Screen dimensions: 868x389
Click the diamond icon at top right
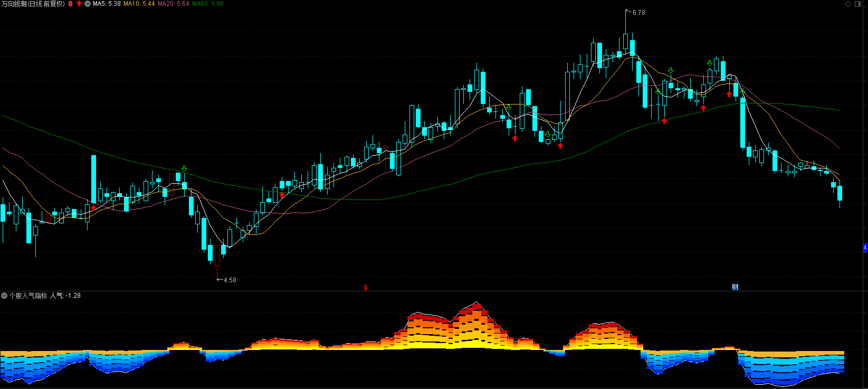tap(848, 4)
